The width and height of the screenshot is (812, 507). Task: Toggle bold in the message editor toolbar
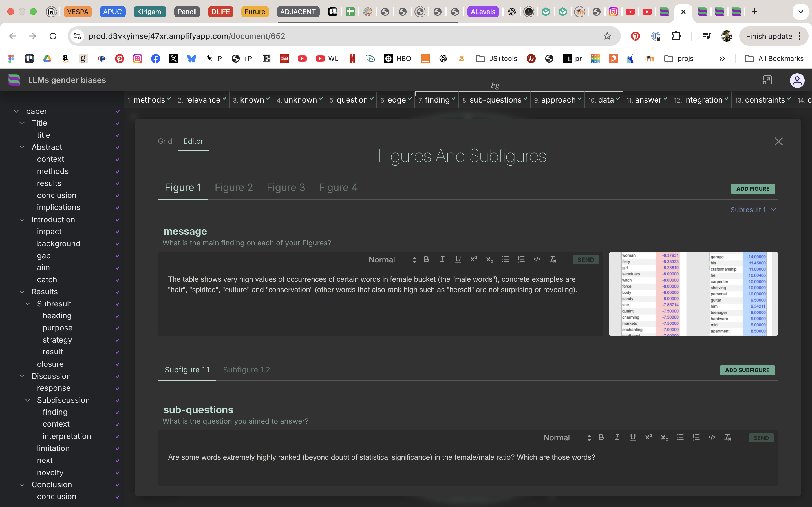pyautogui.click(x=427, y=259)
